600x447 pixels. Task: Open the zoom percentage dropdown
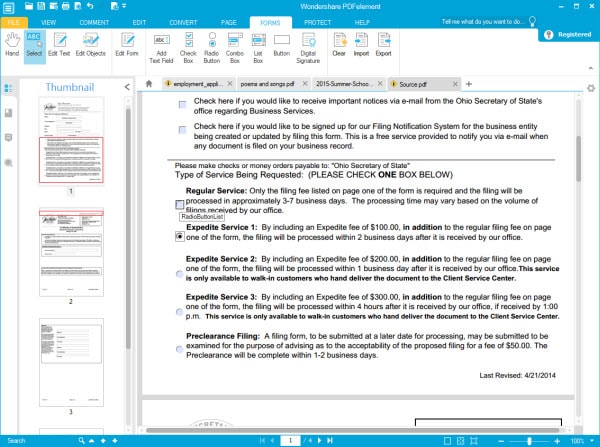[x=592, y=441]
